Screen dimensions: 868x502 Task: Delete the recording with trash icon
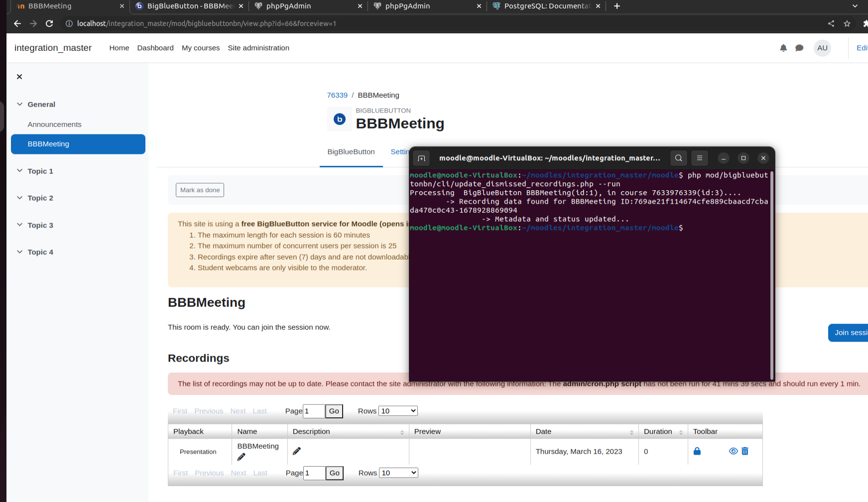[745, 451]
